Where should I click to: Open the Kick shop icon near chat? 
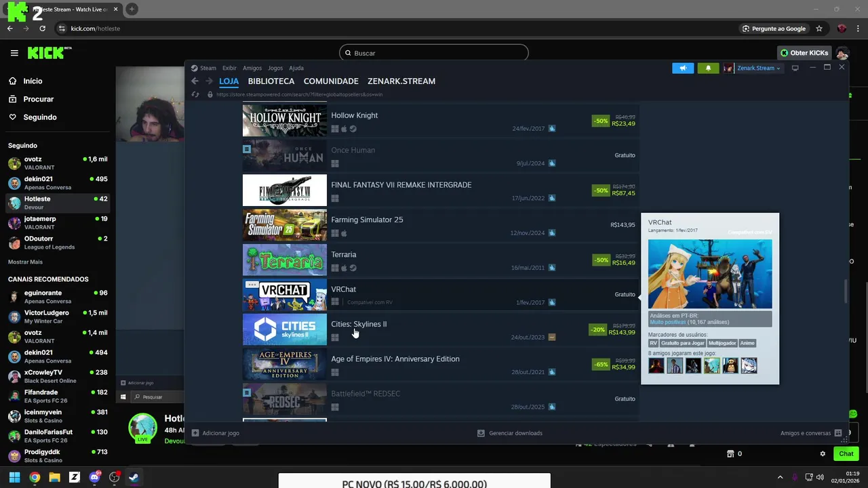click(x=730, y=453)
